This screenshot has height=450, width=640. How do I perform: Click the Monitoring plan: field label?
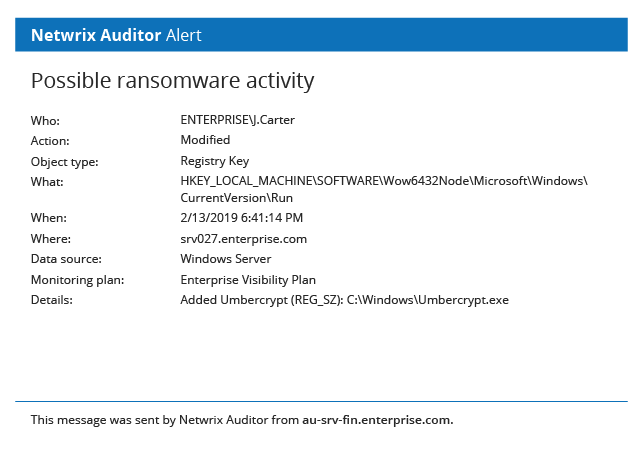78,280
